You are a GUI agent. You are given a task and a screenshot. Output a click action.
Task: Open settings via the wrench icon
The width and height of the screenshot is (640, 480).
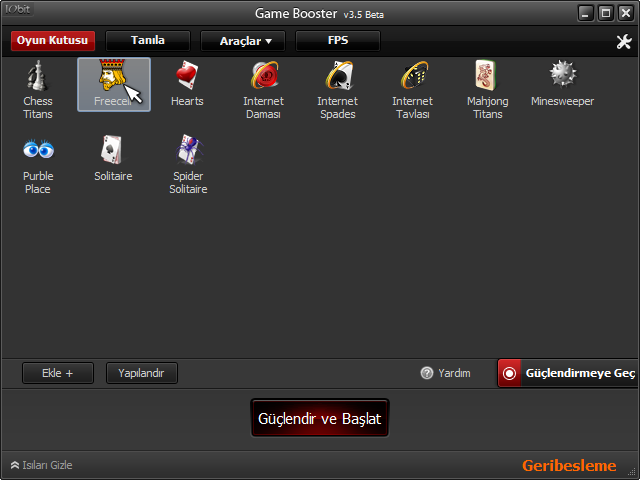click(x=624, y=41)
